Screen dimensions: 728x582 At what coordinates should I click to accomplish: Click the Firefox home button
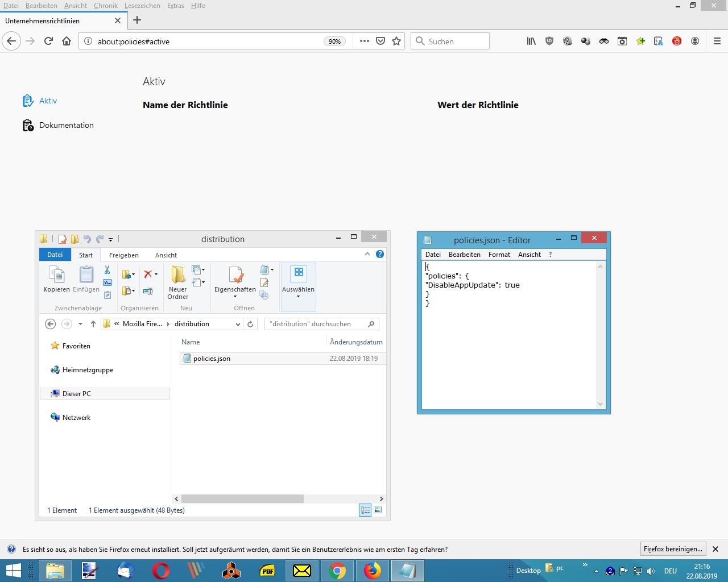point(67,41)
